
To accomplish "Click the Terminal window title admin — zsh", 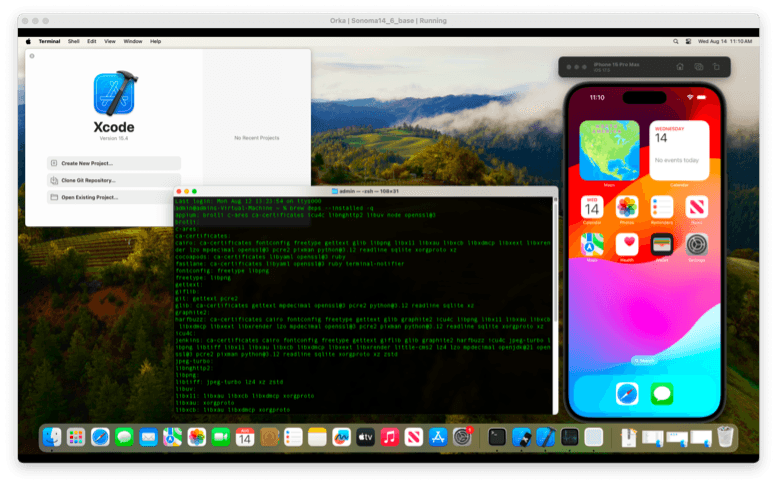I will point(368,191).
